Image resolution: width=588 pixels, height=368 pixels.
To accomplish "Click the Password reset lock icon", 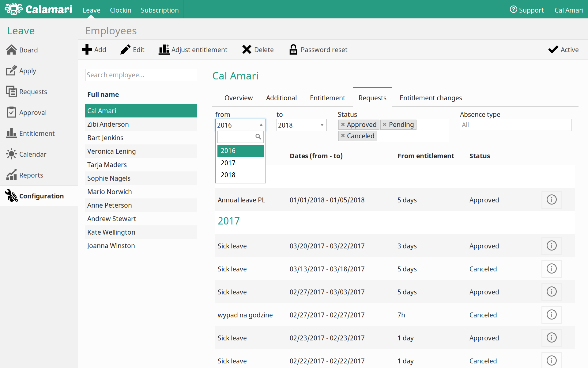I will coord(293,50).
